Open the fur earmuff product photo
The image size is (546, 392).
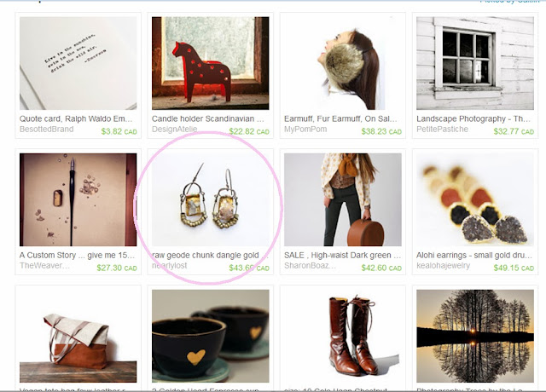point(343,63)
